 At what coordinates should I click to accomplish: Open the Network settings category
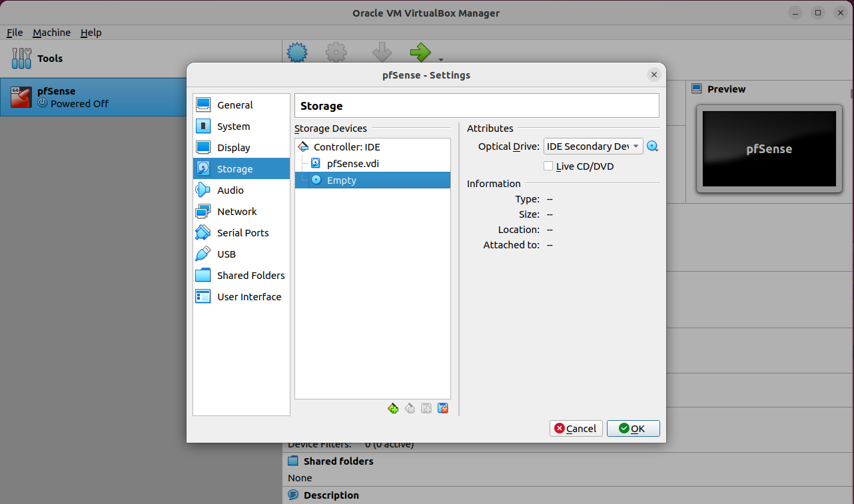[x=241, y=212]
